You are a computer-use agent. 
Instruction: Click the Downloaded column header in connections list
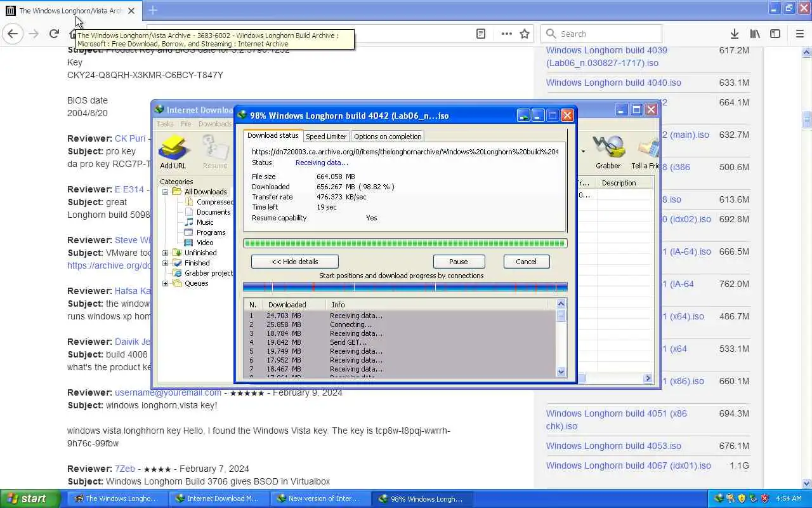click(x=294, y=305)
